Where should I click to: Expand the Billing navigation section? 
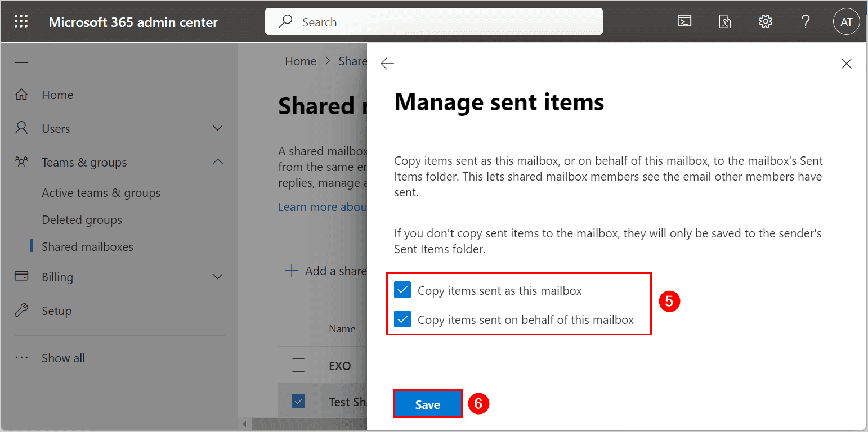[x=217, y=277]
